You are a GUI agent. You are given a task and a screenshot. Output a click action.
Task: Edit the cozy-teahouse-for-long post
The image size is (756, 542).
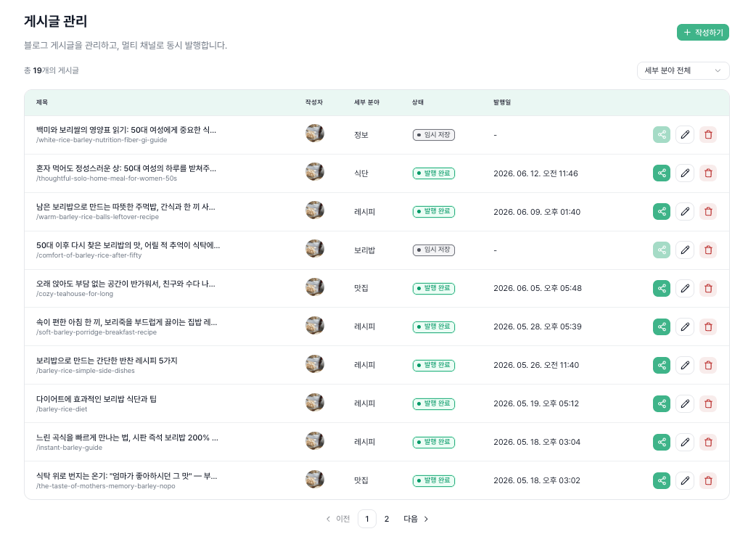coord(685,288)
